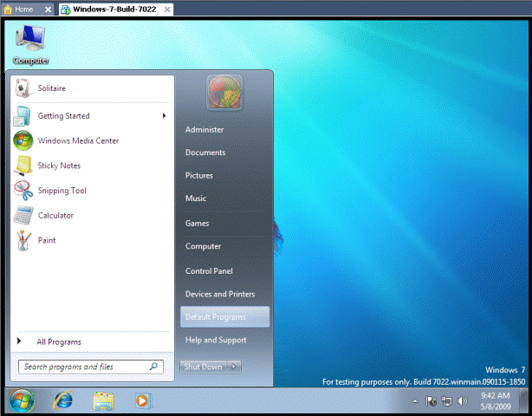
Task: Click the Snipping Tool scissors icon
Action: (23, 191)
